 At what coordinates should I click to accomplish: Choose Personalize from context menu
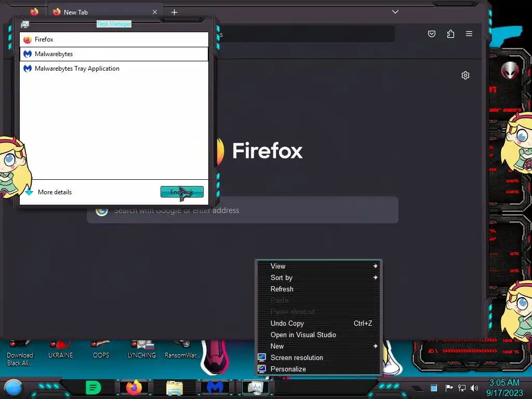coord(319,369)
